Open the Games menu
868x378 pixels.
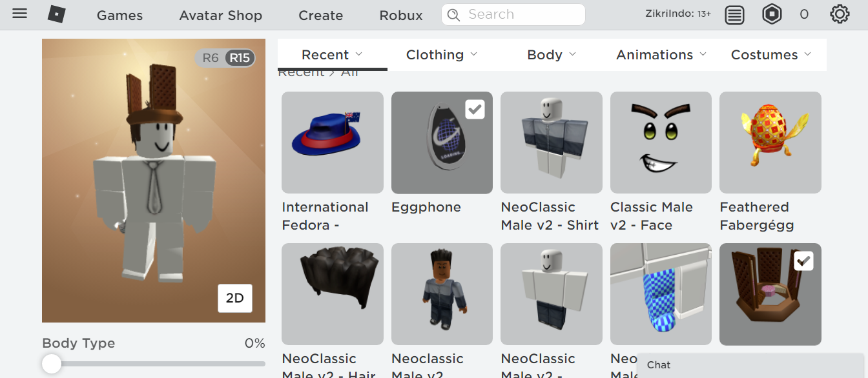(119, 15)
